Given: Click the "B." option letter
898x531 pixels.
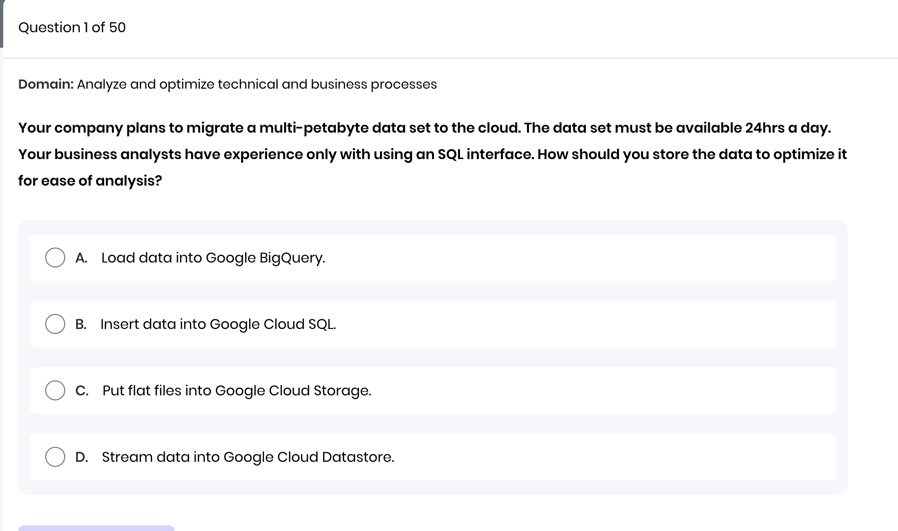Looking at the screenshot, I should click(81, 324).
